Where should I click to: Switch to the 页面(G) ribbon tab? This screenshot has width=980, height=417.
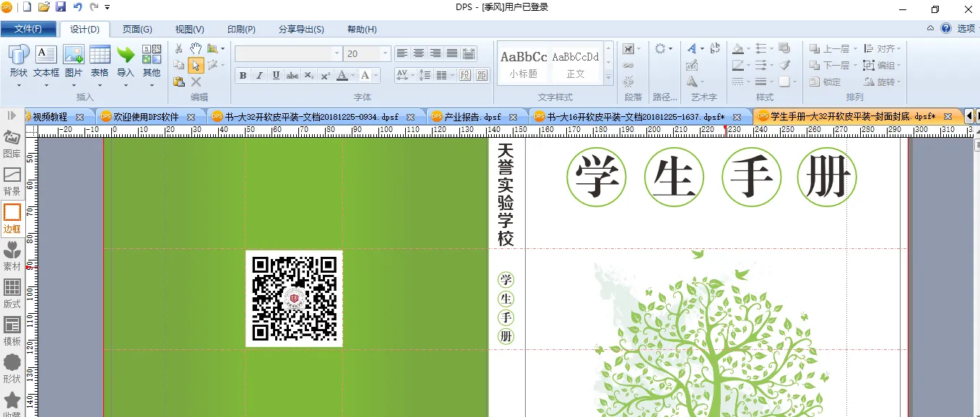(x=137, y=30)
